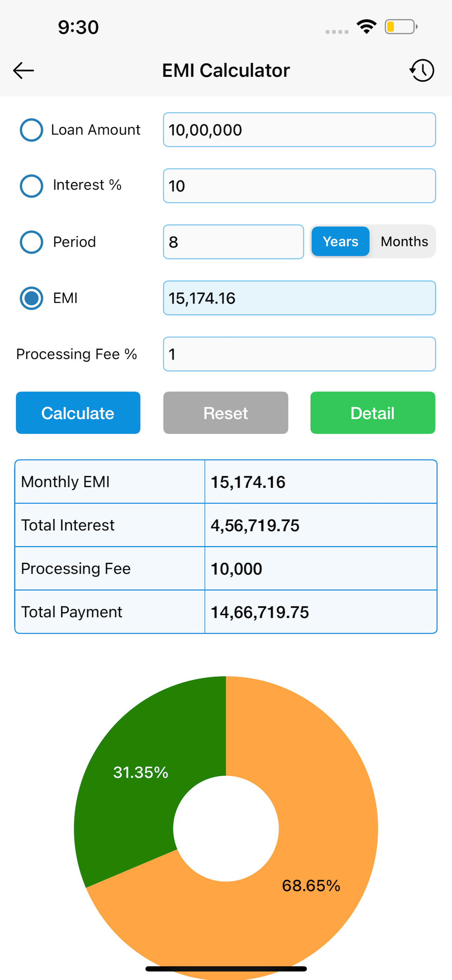452x980 pixels.
Task: Tap the EMI Calculator title
Action: click(226, 70)
